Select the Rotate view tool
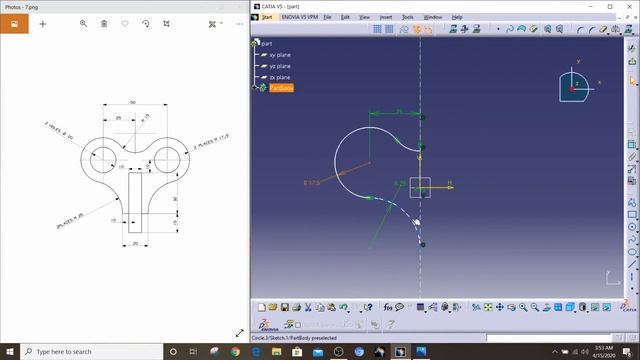Image resolution: width=640 pixels, height=360 pixels. tap(511, 307)
